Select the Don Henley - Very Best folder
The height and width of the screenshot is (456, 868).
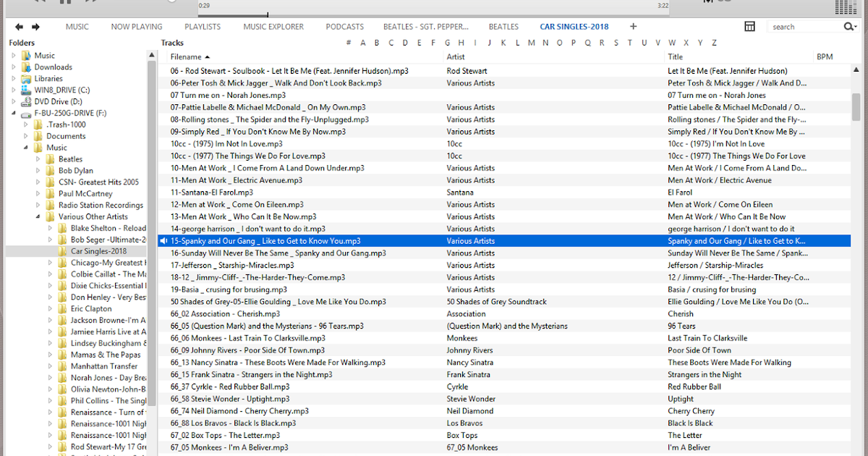coord(109,297)
